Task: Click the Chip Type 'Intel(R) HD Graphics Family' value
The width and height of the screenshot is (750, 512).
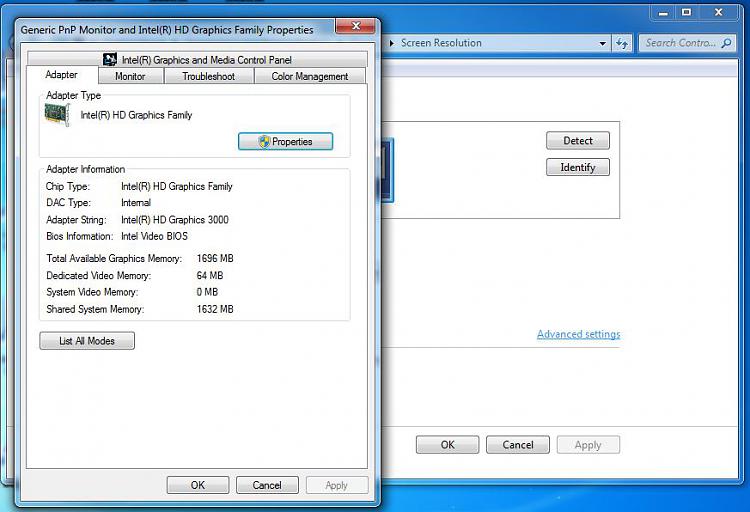Action: [176, 187]
